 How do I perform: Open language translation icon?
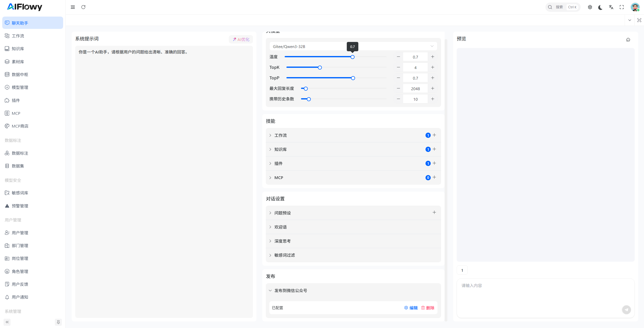click(x=611, y=7)
